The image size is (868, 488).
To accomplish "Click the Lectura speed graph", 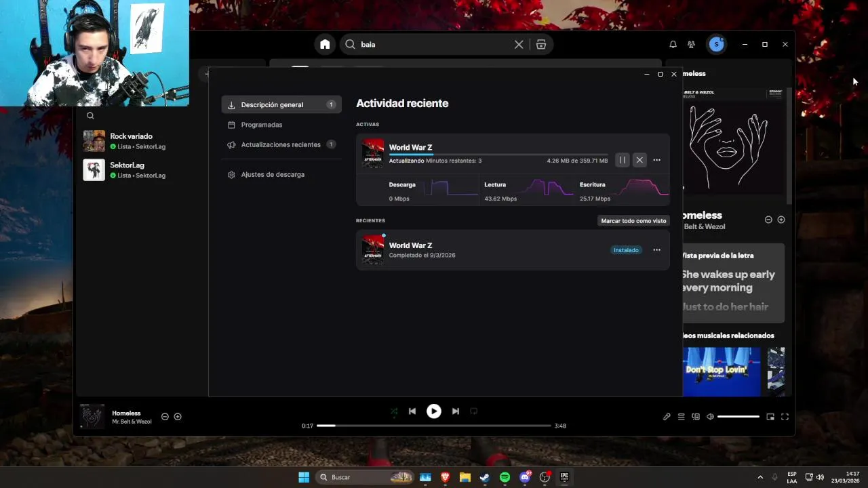I will click(x=546, y=188).
